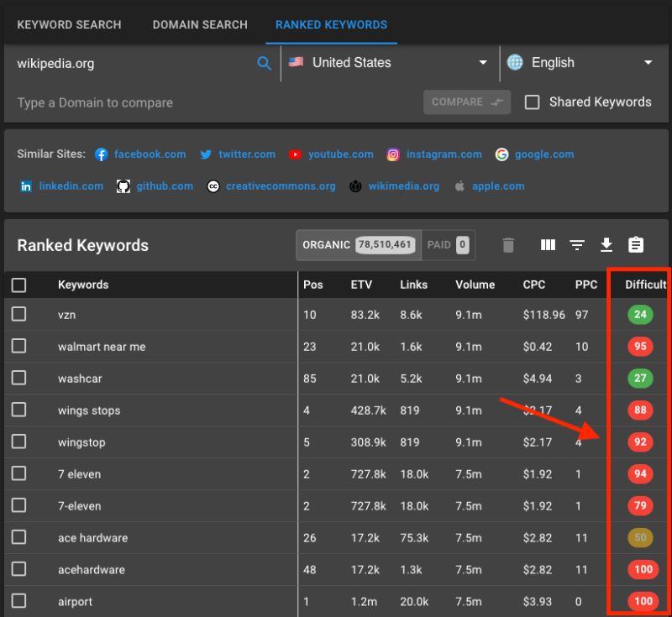Select the wings stops row checkbox
Image resolution: width=672 pixels, height=617 pixels.
18,410
